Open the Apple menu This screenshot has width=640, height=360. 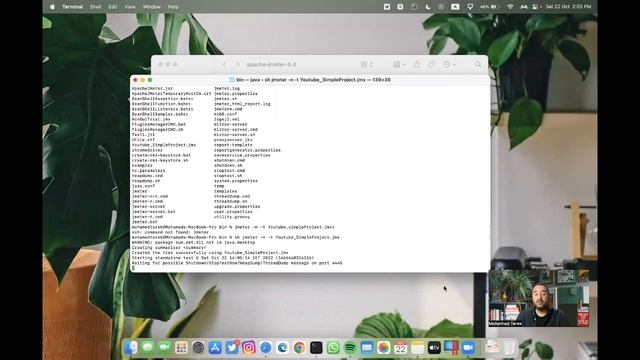coord(52,7)
